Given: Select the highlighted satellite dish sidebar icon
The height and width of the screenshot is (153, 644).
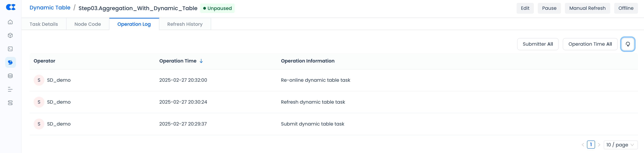Looking at the screenshot, I should click(x=10, y=62).
